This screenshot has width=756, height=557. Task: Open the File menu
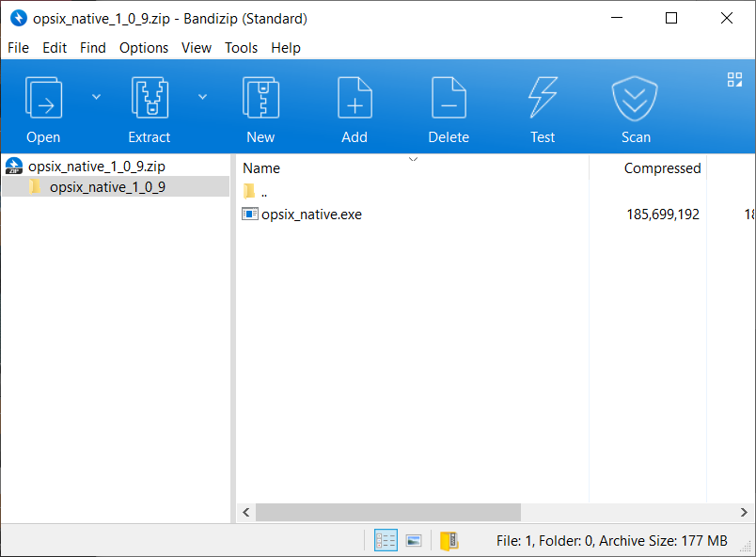pos(18,48)
